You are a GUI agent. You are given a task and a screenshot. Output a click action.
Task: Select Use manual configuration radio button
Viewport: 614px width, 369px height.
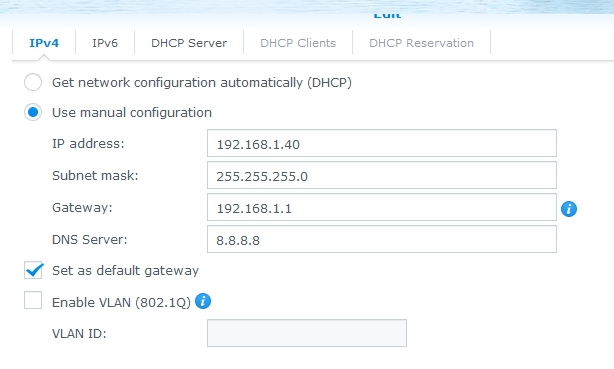coord(33,112)
